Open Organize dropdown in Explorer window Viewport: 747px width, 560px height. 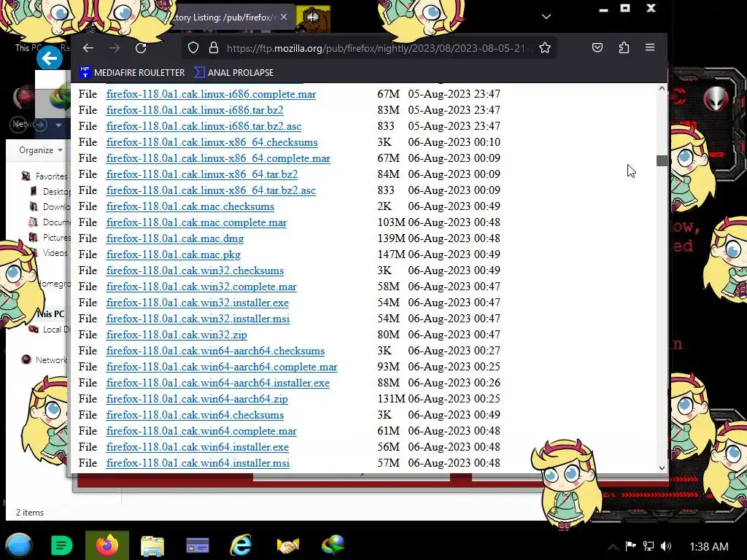click(x=41, y=150)
